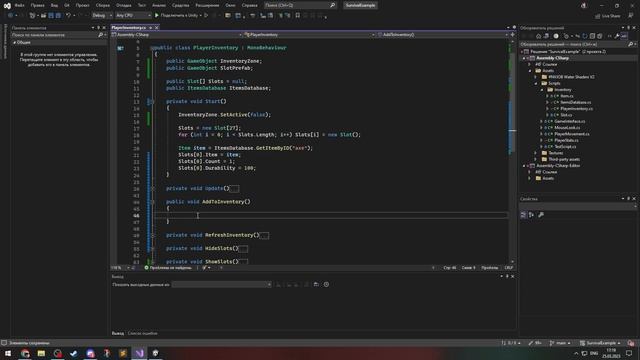Image resolution: width=640 pixels, height=360 pixels.
Task: Click the property pages wrench in Properties panel
Action: coord(541,215)
